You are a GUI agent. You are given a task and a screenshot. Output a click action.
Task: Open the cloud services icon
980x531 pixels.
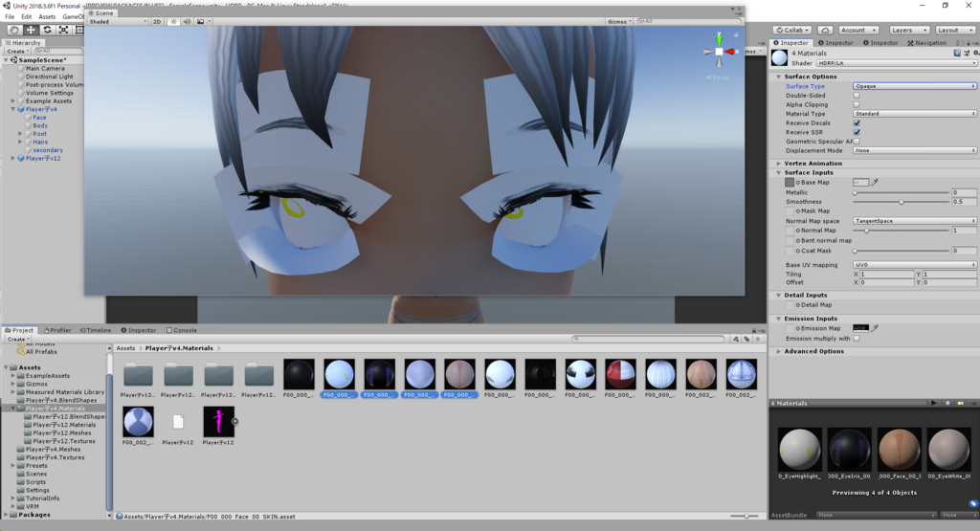[x=825, y=30]
